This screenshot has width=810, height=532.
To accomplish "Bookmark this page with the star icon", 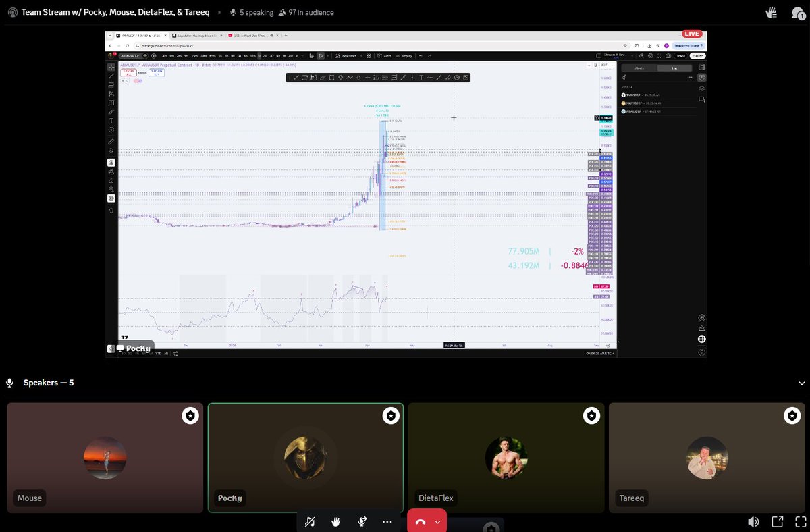I will [x=625, y=45].
